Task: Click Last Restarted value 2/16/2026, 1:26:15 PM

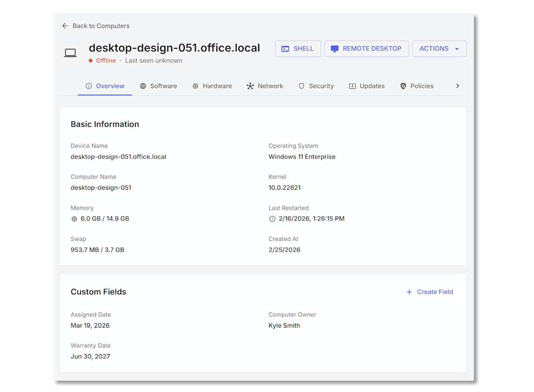Action: (312, 219)
